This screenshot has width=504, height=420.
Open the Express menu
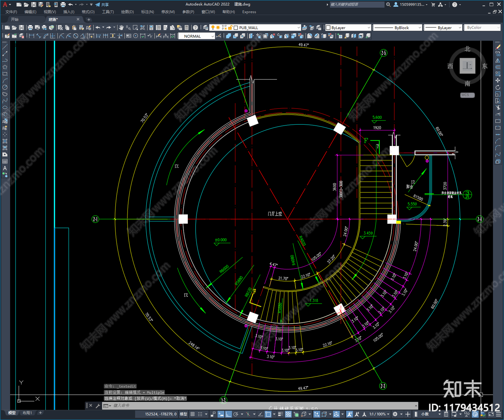pos(249,12)
